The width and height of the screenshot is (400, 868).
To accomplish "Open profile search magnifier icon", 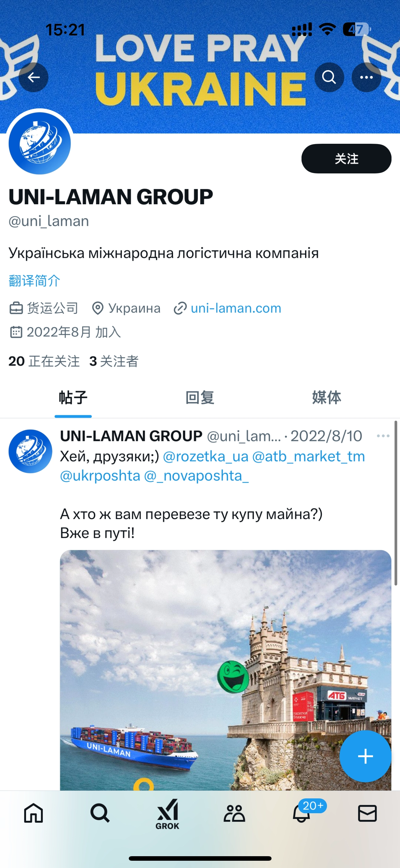I will point(329,77).
